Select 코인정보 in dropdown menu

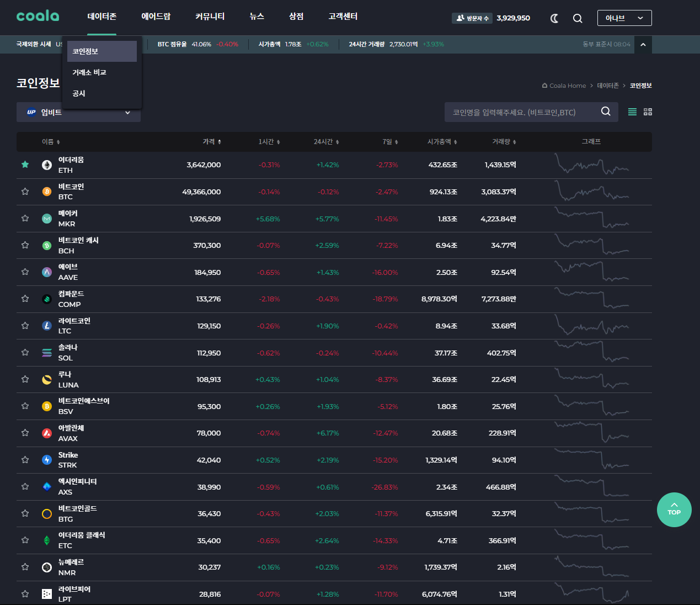pos(102,51)
